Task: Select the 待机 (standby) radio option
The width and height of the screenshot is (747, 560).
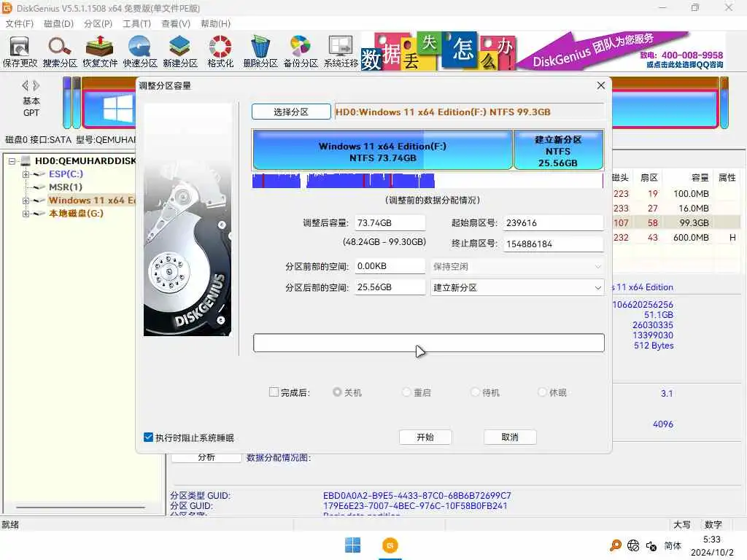Action: pos(475,392)
